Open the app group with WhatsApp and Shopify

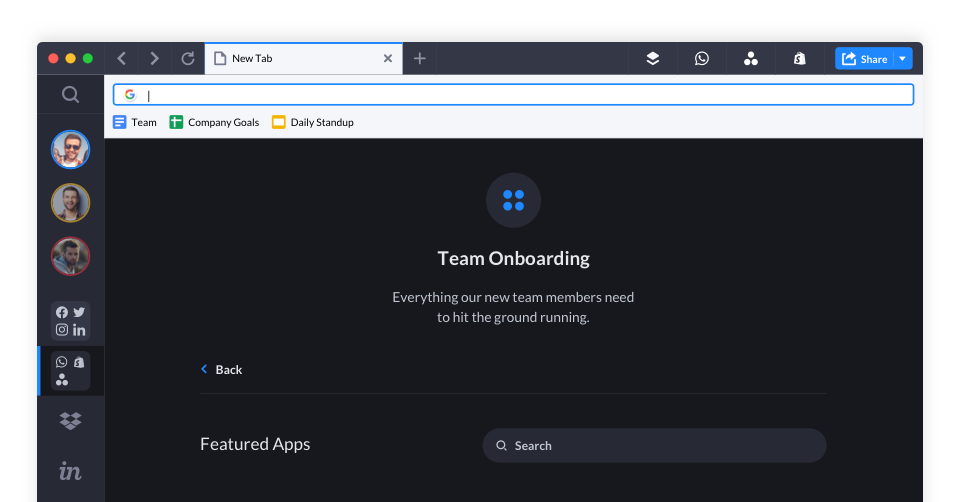70,371
